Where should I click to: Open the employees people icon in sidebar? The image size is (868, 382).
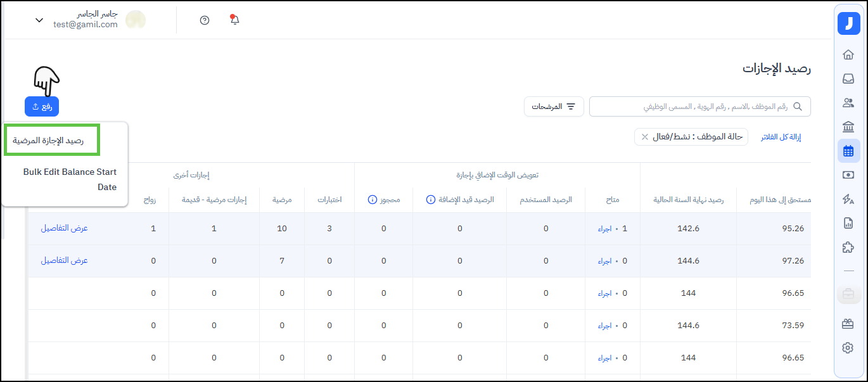[848, 103]
